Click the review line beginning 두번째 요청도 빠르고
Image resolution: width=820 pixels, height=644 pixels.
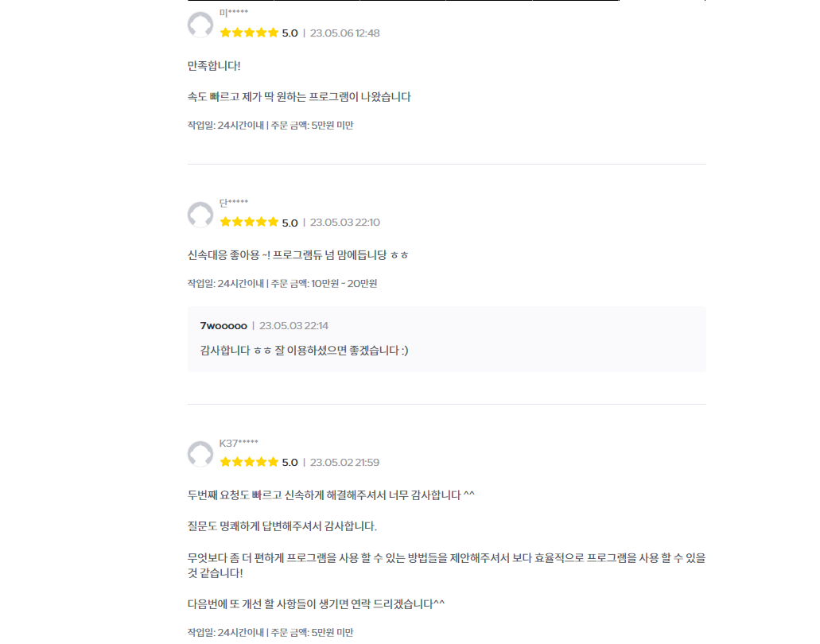(x=331, y=495)
